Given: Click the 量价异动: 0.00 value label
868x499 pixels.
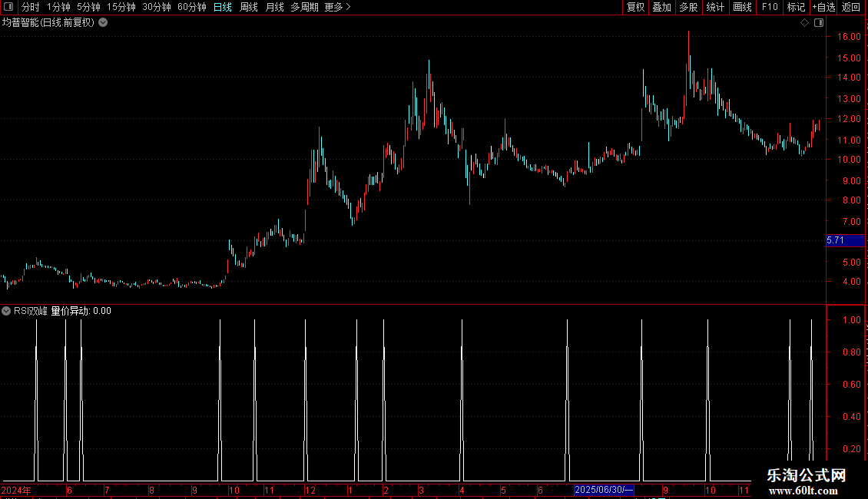Looking at the screenshot, I should (81, 311).
